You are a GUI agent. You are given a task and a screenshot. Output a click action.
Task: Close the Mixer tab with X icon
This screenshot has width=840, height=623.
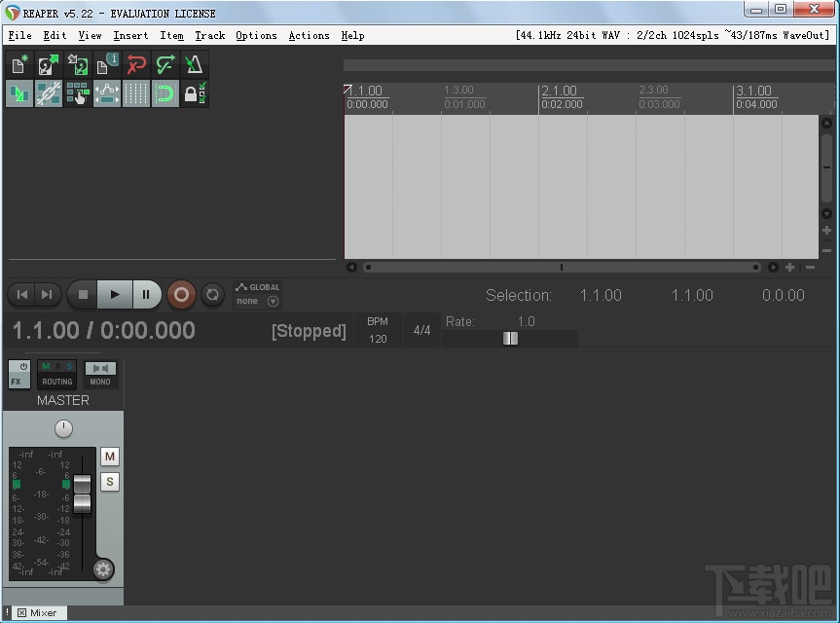click(x=21, y=613)
